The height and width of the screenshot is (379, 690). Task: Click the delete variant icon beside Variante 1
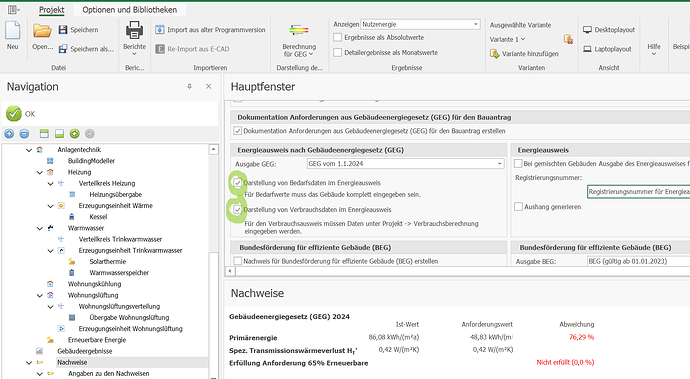568,39
